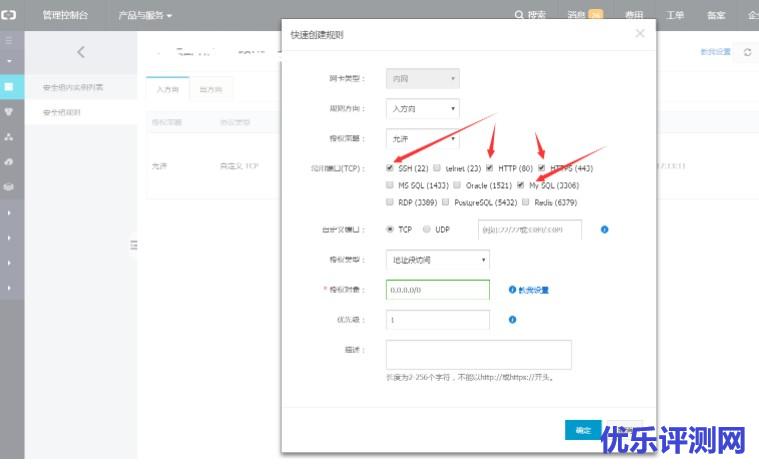Click the back arrow in the sidebar panel
759x467 pixels.
(81, 52)
